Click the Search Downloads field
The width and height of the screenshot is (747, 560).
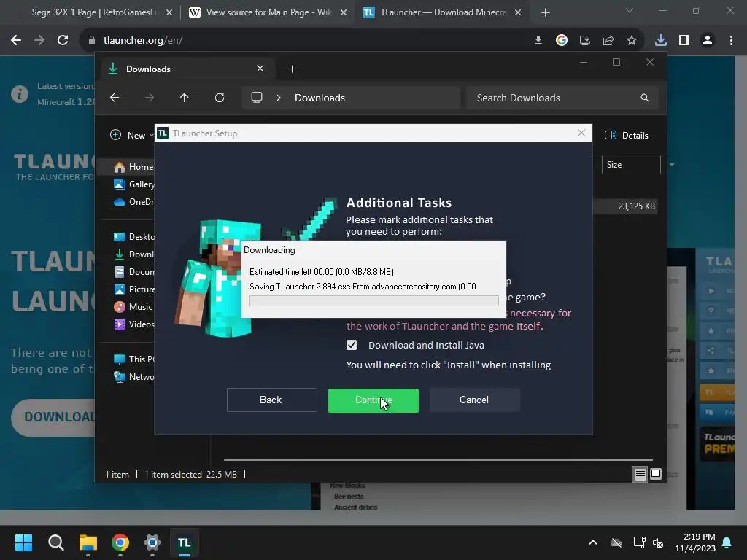coord(562,98)
